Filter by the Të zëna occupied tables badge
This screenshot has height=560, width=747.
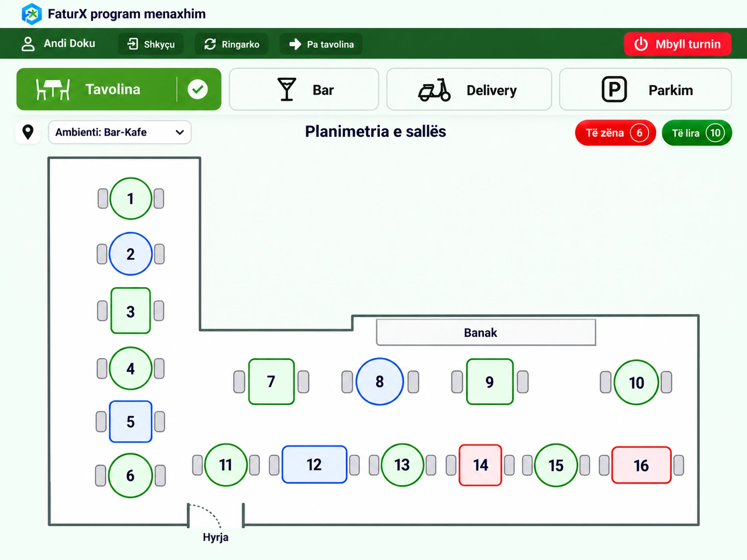(615, 133)
